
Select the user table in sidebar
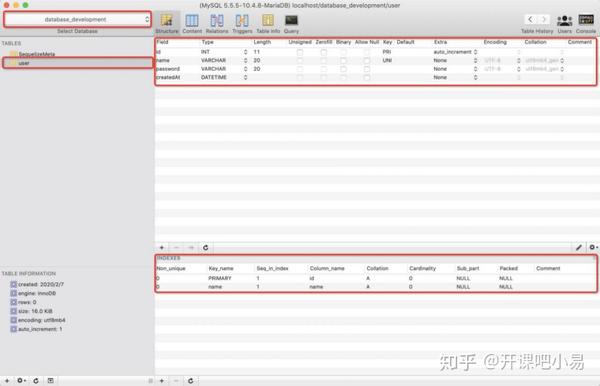[x=78, y=63]
